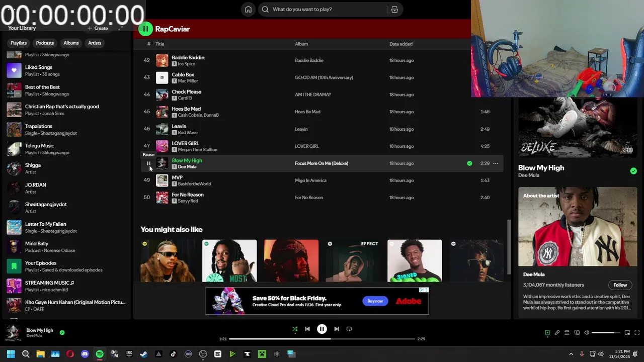The width and height of the screenshot is (644, 362).
Task: Open Steam from the taskbar
Action: [143, 354]
